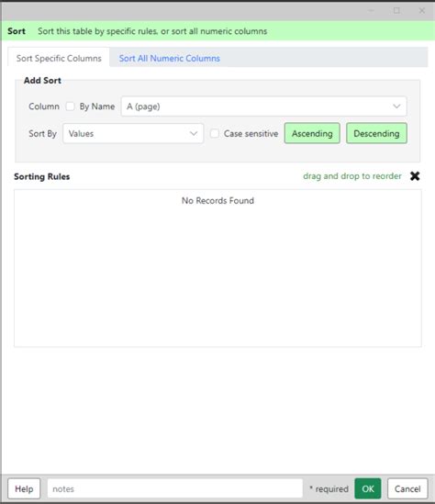This screenshot has height=504, width=435.
Task: Click the drag and drop to reorder hint
Action: point(352,176)
